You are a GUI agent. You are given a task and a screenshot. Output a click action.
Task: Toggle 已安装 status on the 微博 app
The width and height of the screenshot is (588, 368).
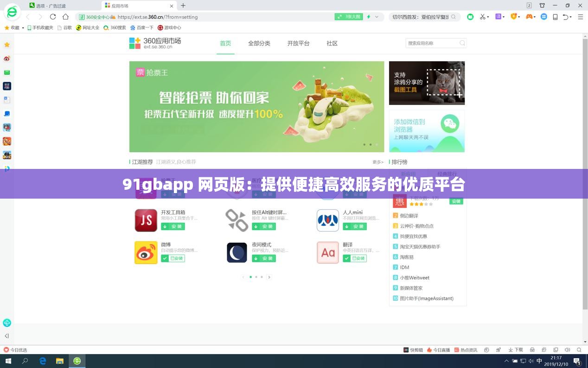tap(173, 258)
